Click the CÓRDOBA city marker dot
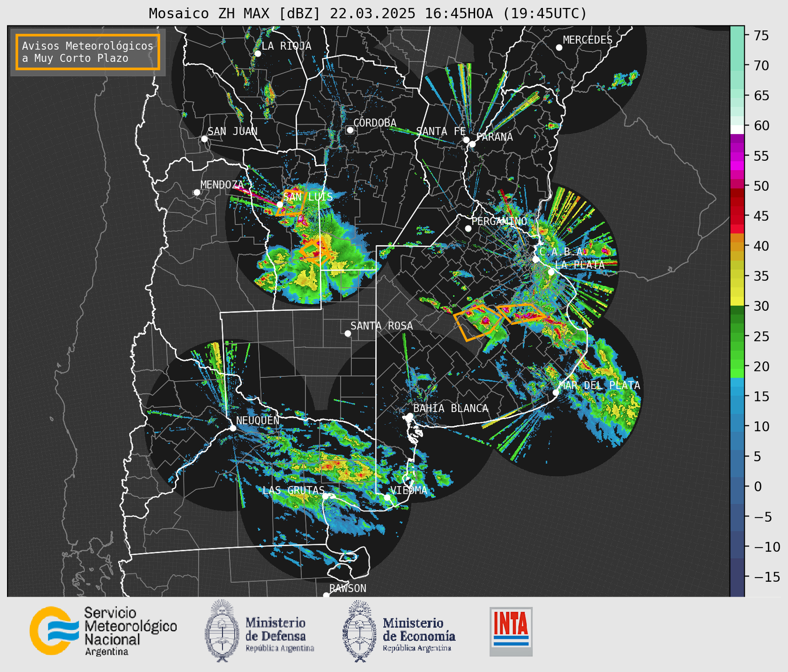This screenshot has height=672, width=788. [350, 130]
